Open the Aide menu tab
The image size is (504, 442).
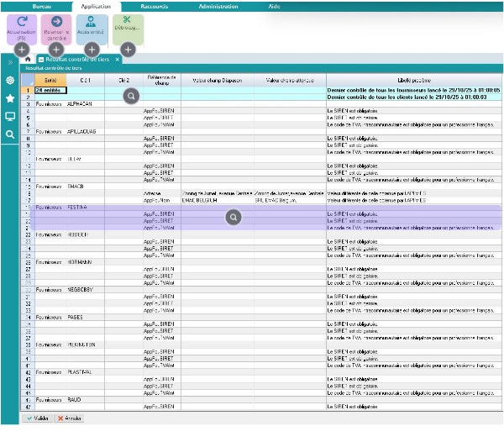tap(273, 5)
